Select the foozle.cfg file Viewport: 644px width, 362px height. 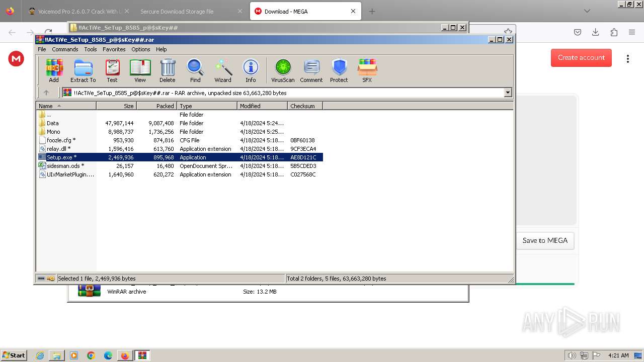point(180,140)
